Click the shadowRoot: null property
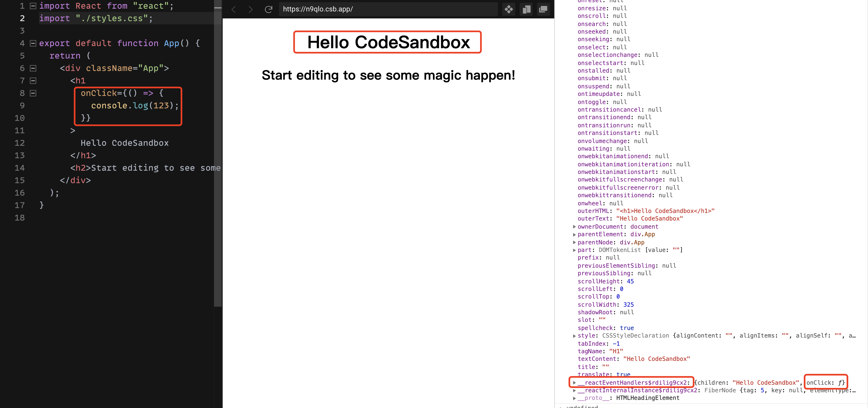This screenshot has width=868, height=408. 605,312
